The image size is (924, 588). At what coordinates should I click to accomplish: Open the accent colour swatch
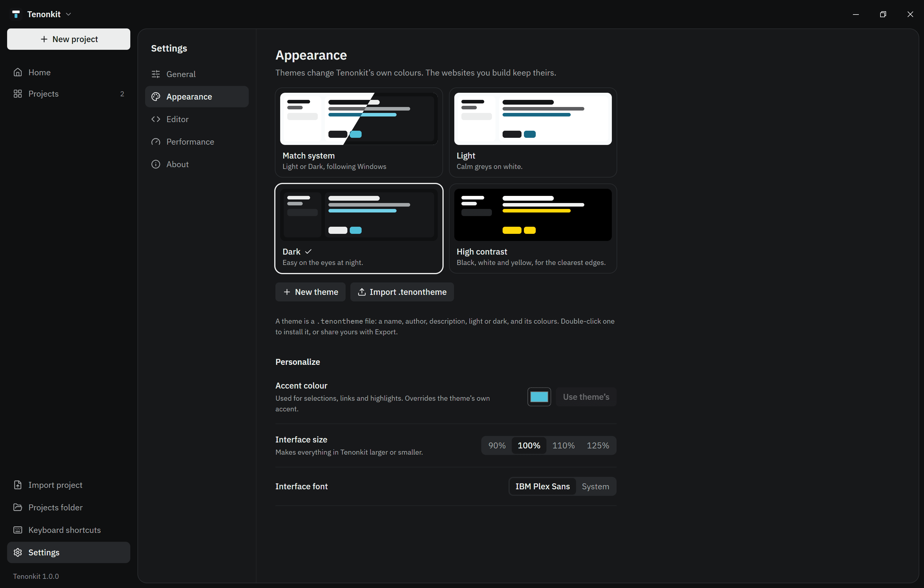539,397
